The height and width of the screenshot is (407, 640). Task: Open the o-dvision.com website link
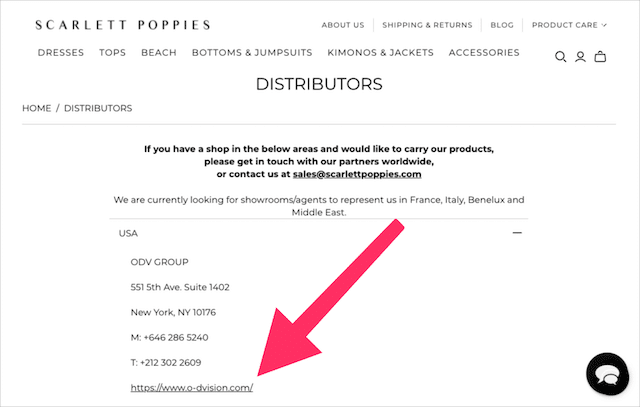click(x=192, y=387)
